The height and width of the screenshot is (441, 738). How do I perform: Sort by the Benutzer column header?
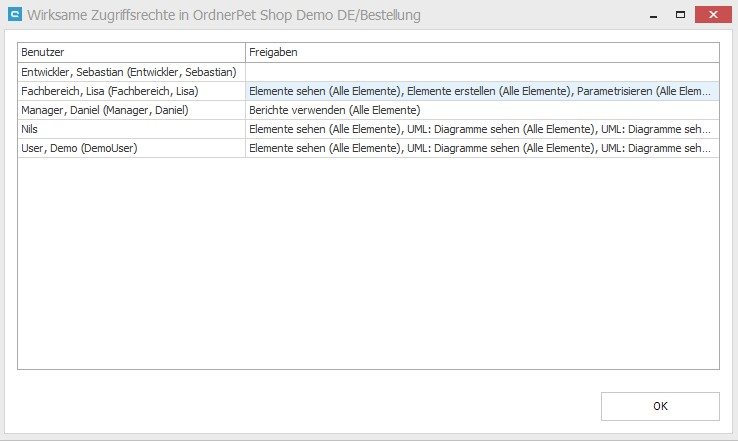pos(131,52)
